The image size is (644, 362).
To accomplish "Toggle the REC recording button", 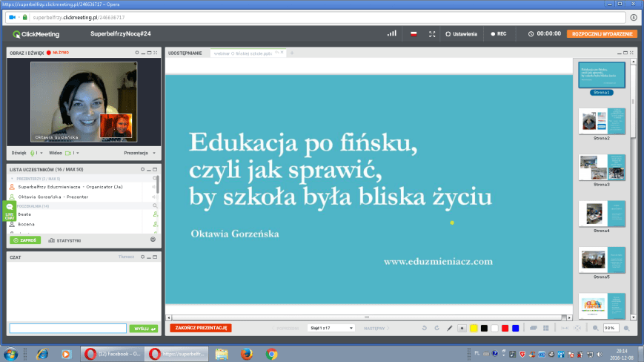I will [499, 34].
